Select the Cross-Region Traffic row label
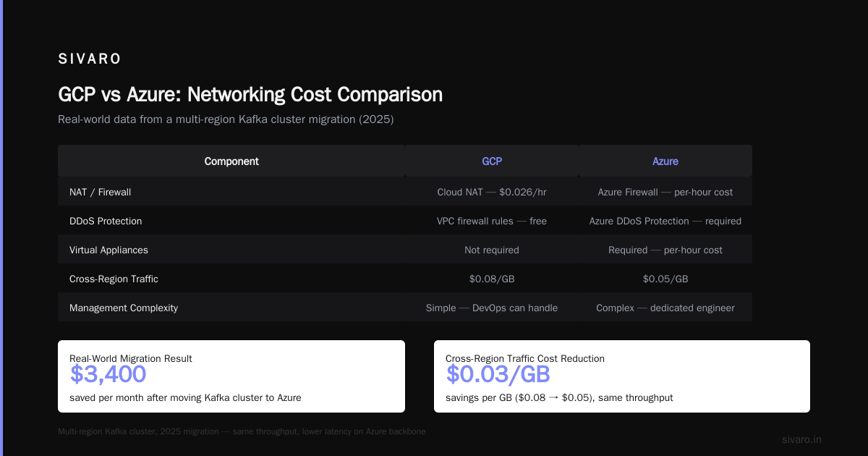The height and width of the screenshot is (456, 868). (114, 279)
